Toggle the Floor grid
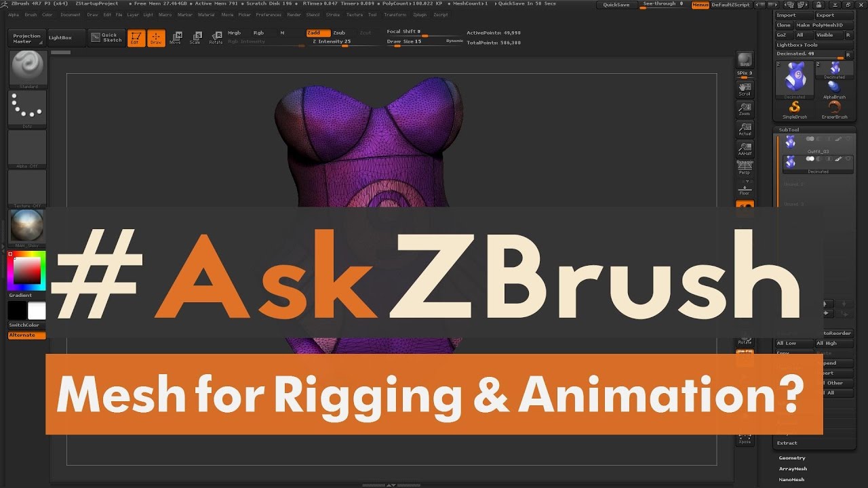868x488 pixels. click(x=745, y=188)
